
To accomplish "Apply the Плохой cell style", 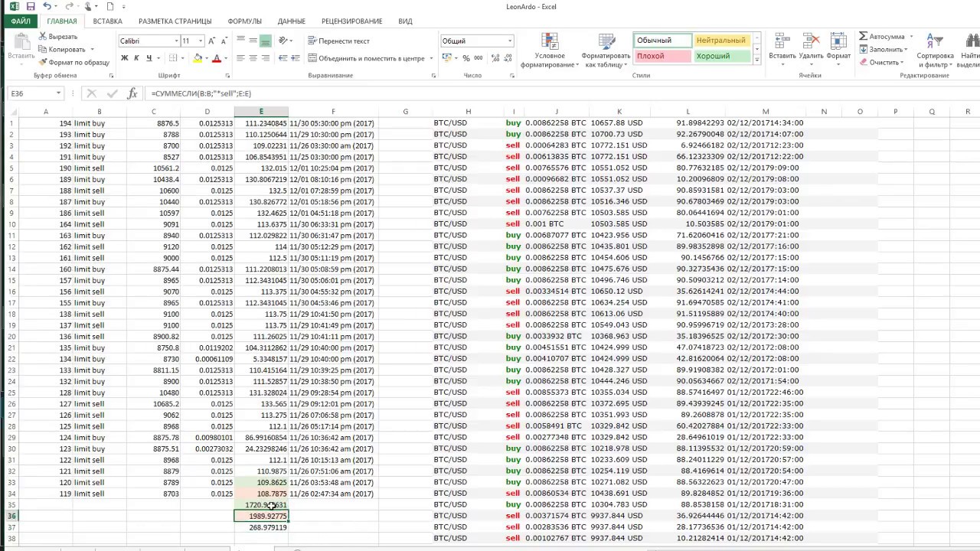I will point(663,56).
